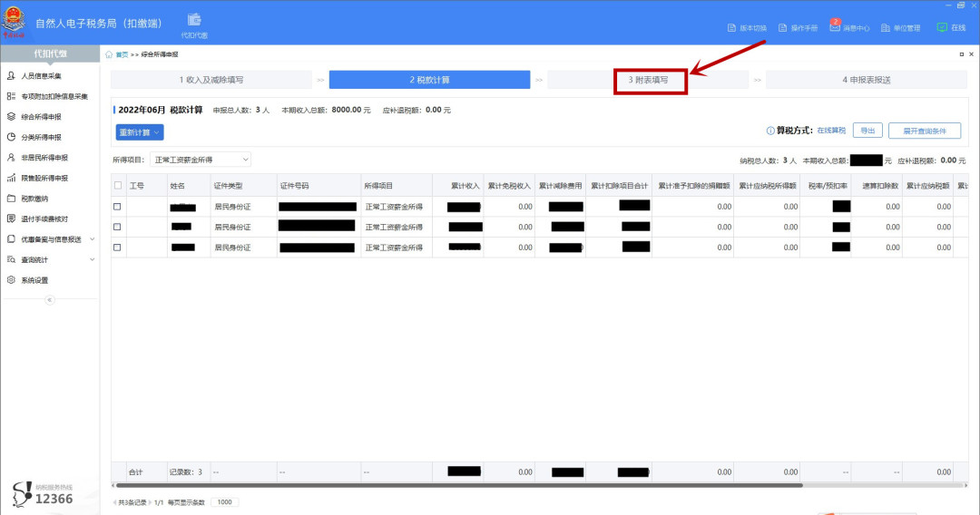Click the 代扣代缴 wallet icon in header

coord(194,21)
